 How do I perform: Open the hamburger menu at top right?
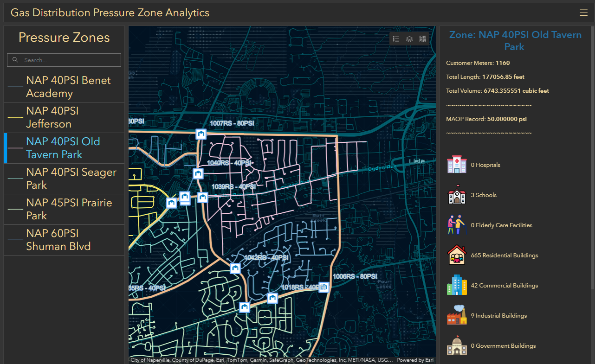(583, 13)
